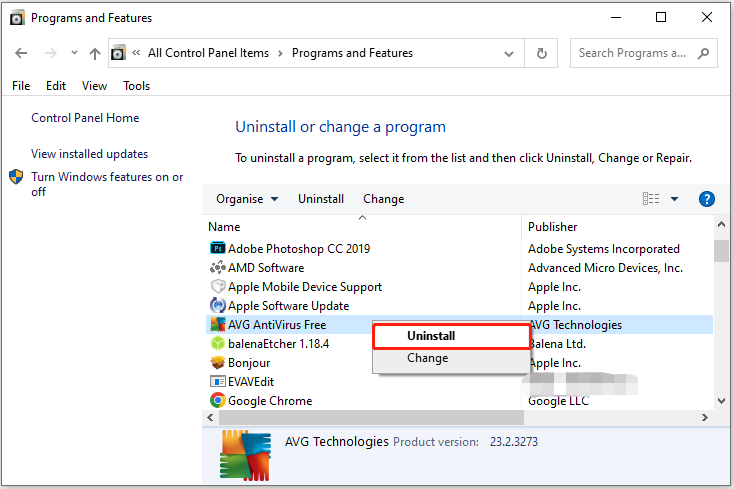Open the Tools menu
Image resolution: width=734 pixels, height=489 pixels.
pyautogui.click(x=136, y=86)
